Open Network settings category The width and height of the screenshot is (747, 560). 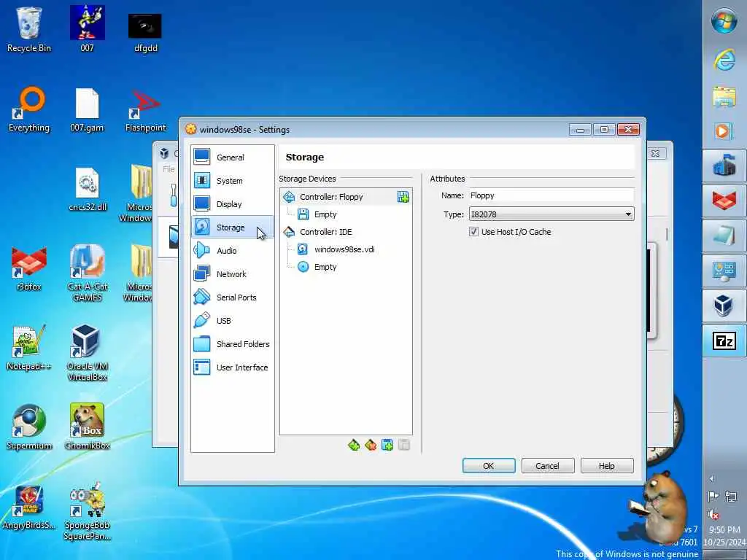coord(232,274)
